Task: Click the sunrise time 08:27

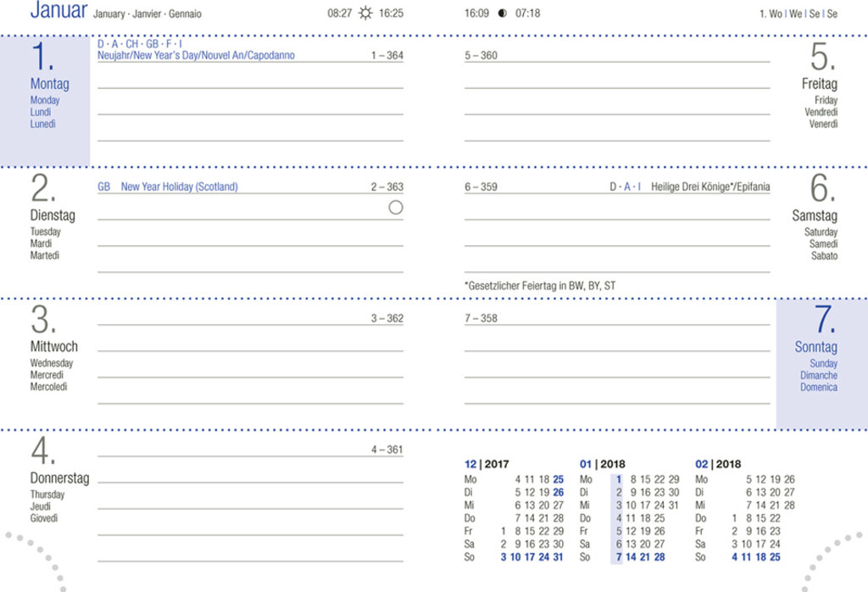Action: [x=339, y=14]
